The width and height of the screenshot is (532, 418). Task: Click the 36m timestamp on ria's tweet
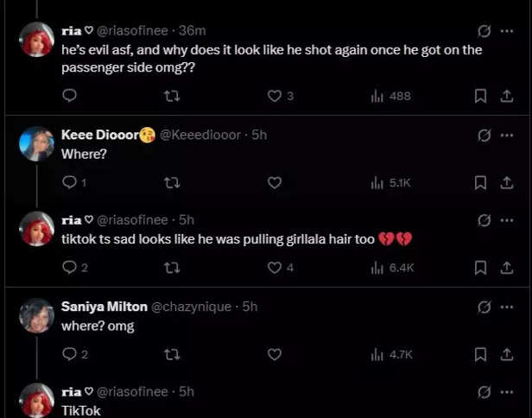coord(193,30)
